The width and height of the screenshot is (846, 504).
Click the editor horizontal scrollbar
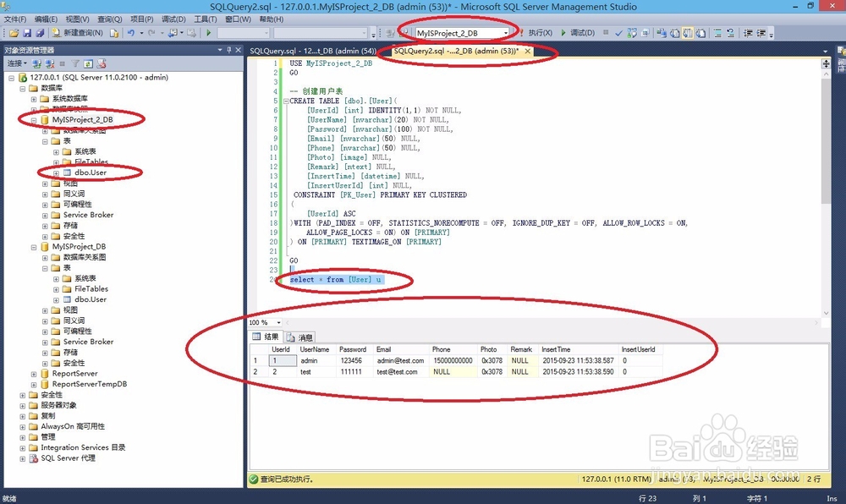[x=551, y=322]
